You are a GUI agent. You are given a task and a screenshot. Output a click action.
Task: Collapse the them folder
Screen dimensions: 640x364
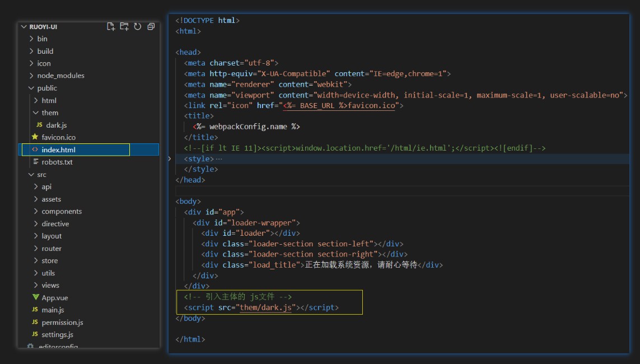(36, 113)
